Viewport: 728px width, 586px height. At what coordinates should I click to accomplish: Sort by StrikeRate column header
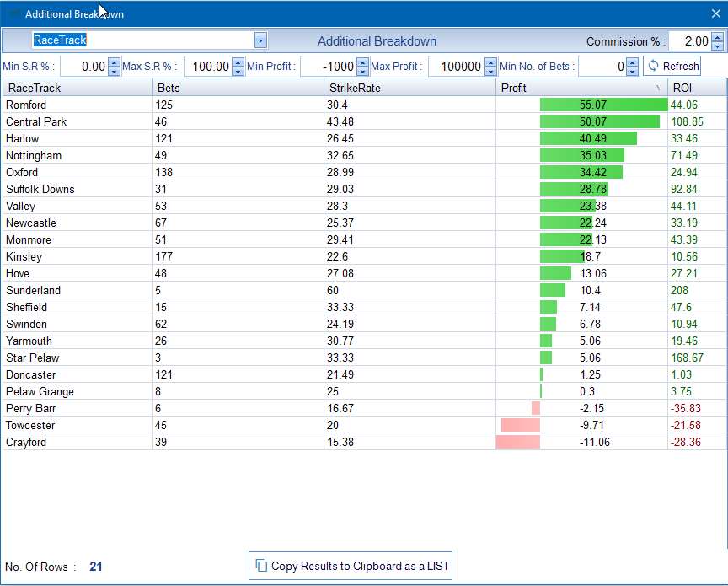coord(409,88)
